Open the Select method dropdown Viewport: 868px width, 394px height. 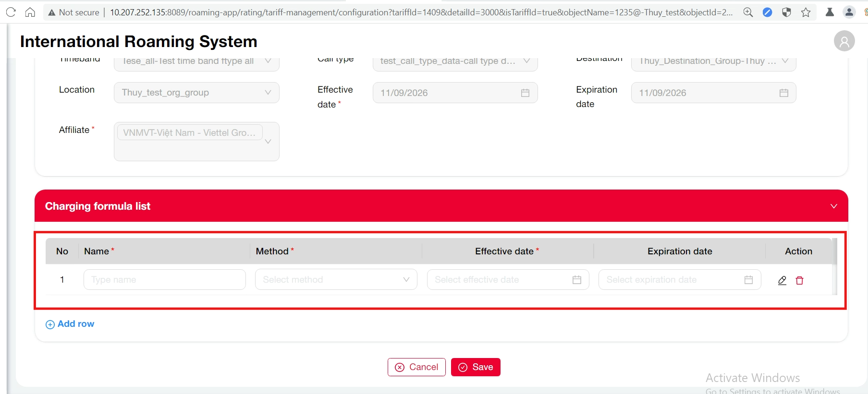(x=336, y=280)
